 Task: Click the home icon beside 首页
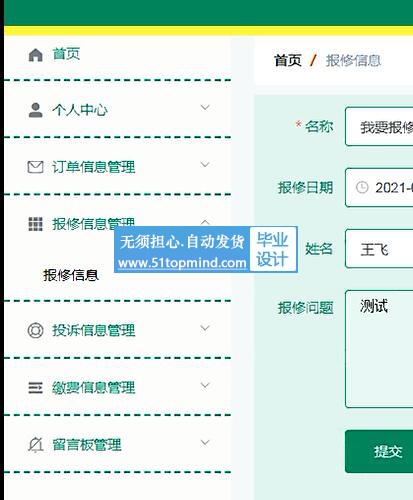click(x=35, y=55)
